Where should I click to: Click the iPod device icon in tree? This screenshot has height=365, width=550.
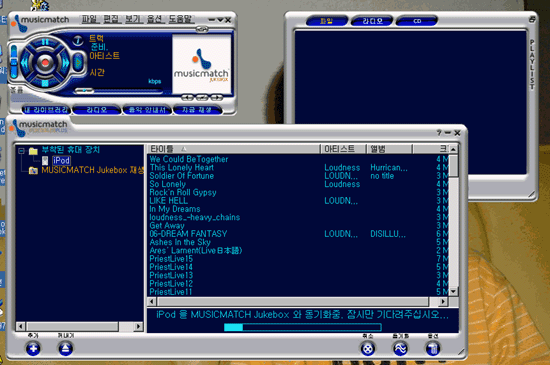coord(45,161)
